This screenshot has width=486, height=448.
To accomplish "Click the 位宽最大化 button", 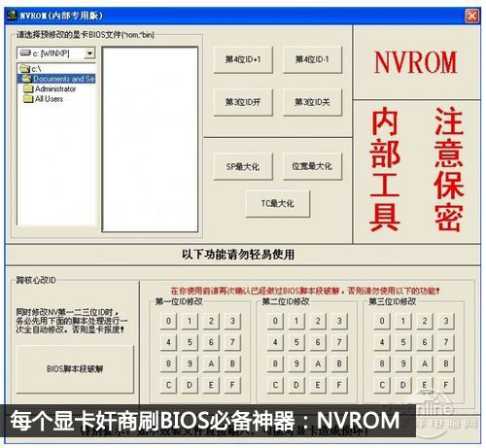I will [x=312, y=167].
